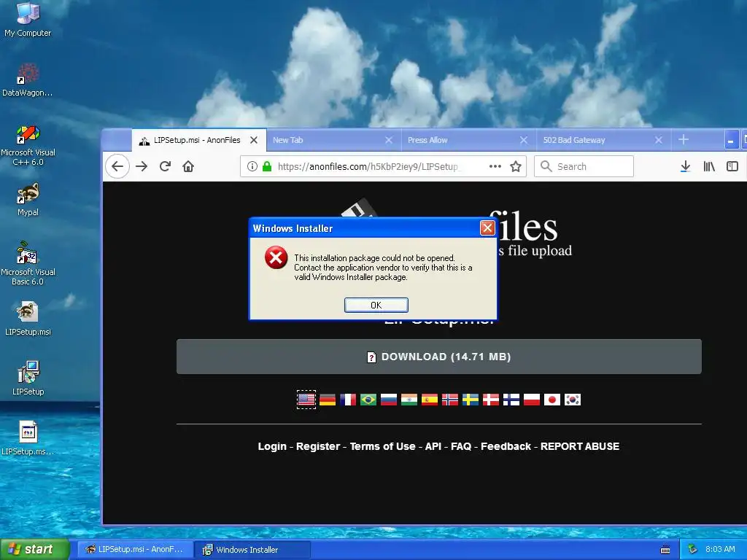Select the French flag language
The image size is (747, 560).
[348, 400]
